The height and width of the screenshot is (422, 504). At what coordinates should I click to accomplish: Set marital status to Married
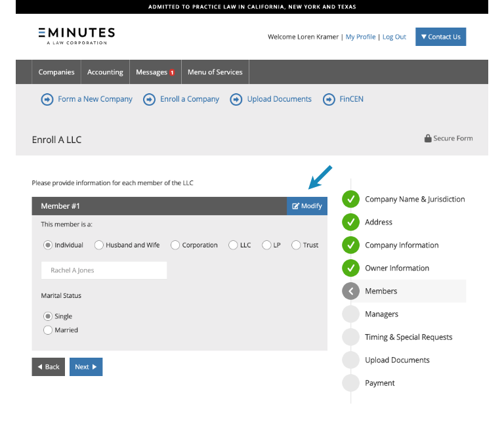tap(48, 330)
